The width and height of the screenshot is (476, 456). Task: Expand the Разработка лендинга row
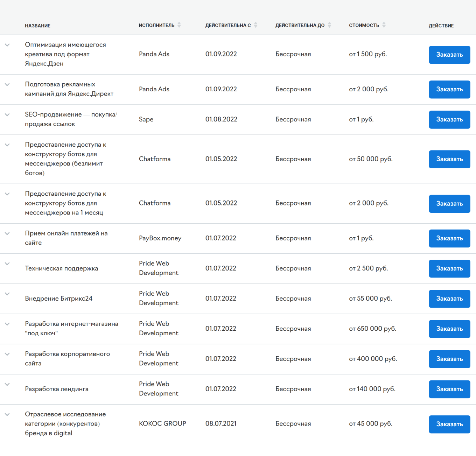click(x=7, y=384)
